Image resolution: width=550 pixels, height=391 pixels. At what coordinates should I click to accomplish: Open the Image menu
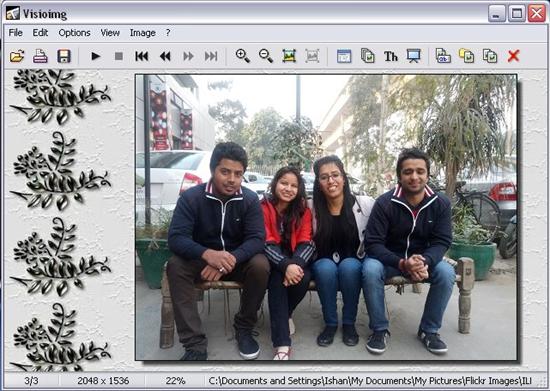[x=142, y=33]
